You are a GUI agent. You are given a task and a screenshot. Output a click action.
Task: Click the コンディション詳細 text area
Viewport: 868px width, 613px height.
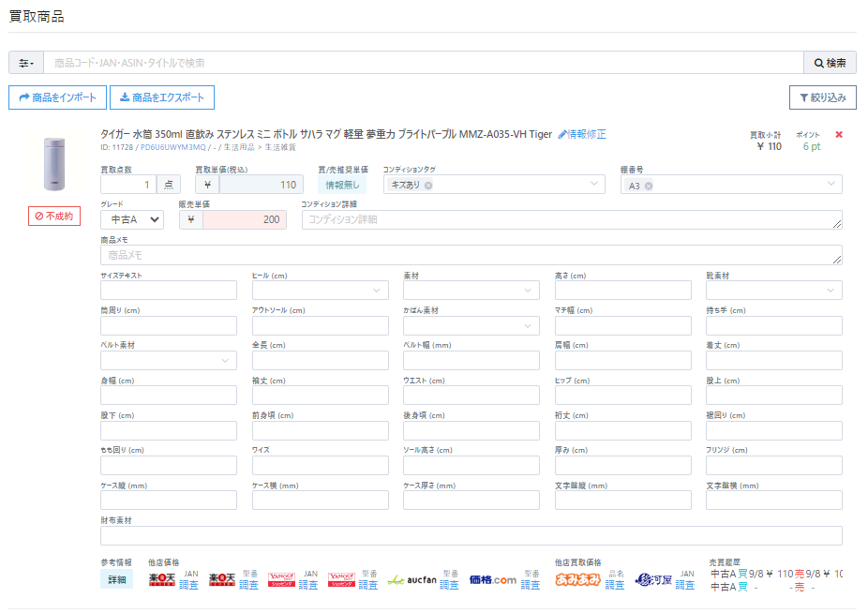pyautogui.click(x=572, y=220)
